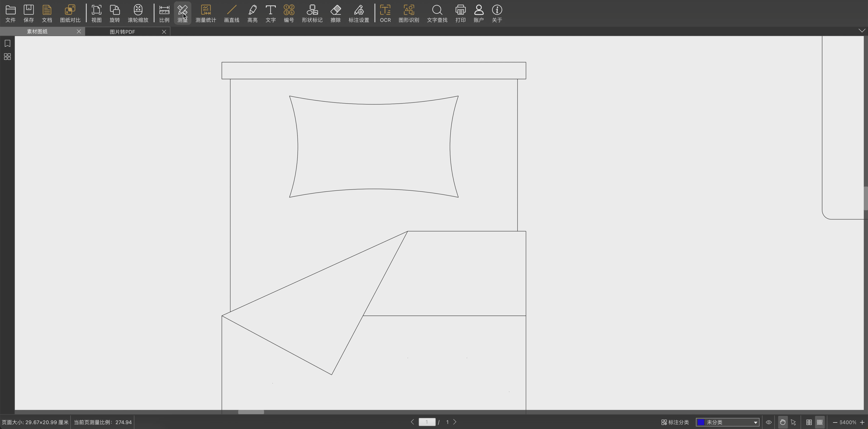Select the 画直线 (draw line) tool
The width and height of the screenshot is (868, 429).
tap(231, 14)
